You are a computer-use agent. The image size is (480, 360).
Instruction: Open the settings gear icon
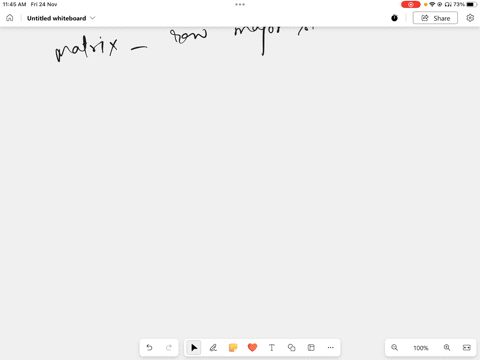[x=470, y=18]
